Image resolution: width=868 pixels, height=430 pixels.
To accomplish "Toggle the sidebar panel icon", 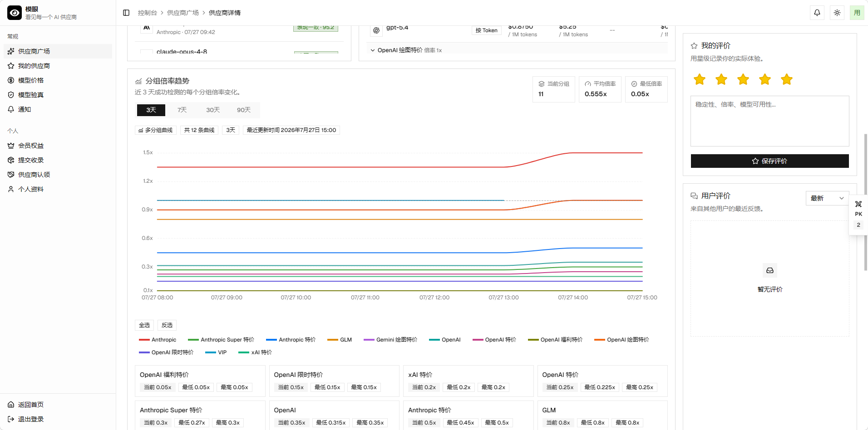I will 126,13.
